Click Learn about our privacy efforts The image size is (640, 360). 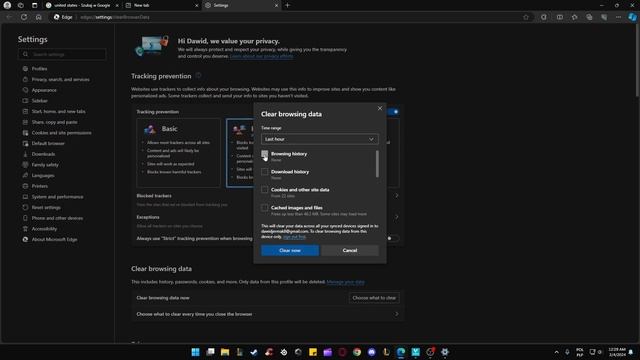point(261,56)
